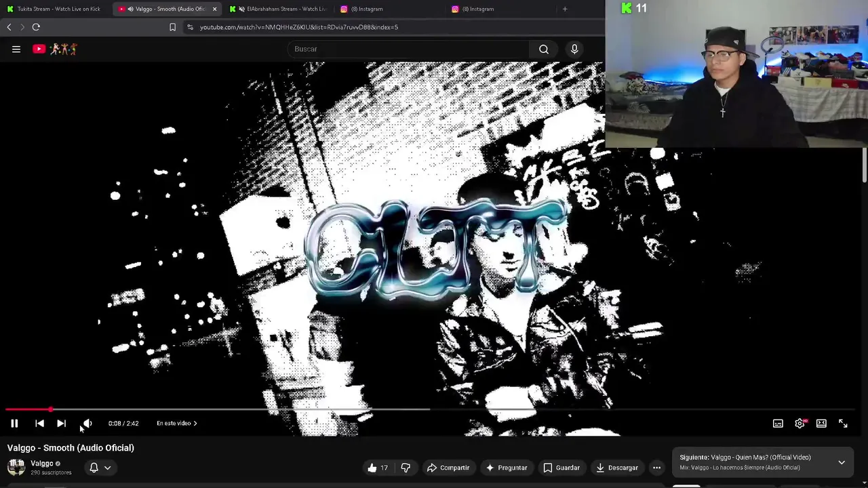Like the video with thumbs up

(378, 468)
